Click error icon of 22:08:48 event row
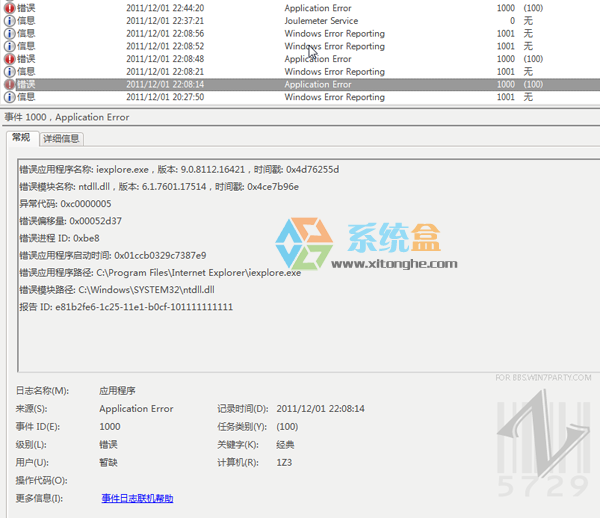The height and width of the screenshot is (518, 600). pyautogui.click(x=10, y=59)
